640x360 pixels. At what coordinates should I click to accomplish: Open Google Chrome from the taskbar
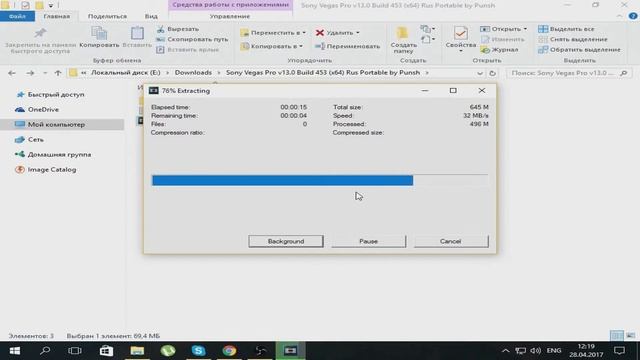(229, 351)
